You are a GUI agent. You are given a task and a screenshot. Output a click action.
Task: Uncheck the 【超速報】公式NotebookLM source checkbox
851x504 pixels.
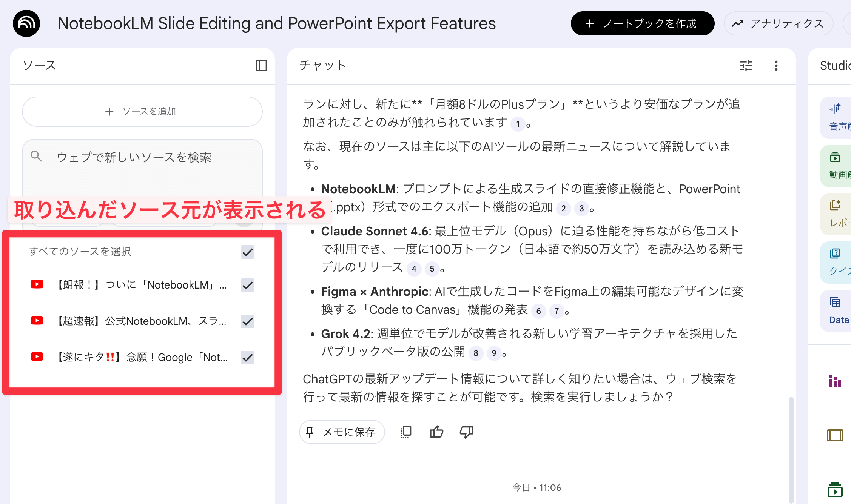pos(248,321)
